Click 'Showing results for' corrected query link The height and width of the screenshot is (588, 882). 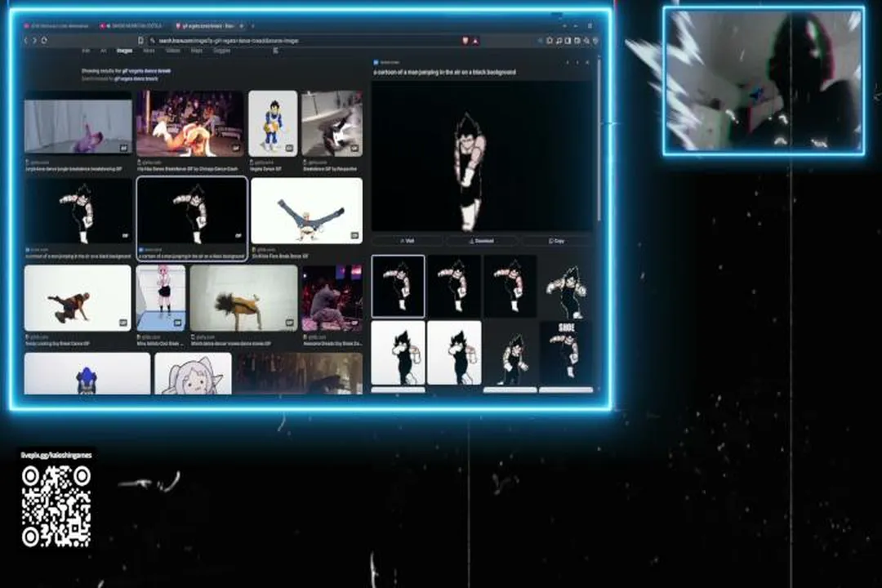pyautogui.click(x=147, y=72)
